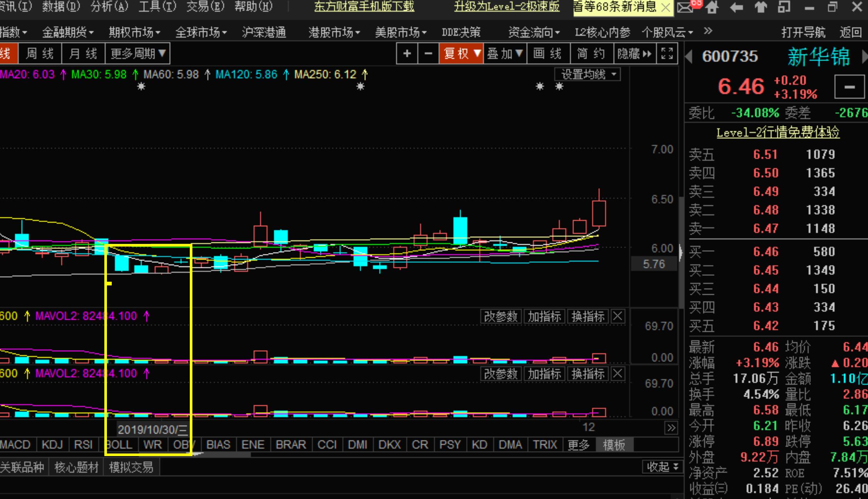Image resolution: width=868 pixels, height=499 pixels.
Task: Close the first volume indicator panel
Action: (x=618, y=317)
